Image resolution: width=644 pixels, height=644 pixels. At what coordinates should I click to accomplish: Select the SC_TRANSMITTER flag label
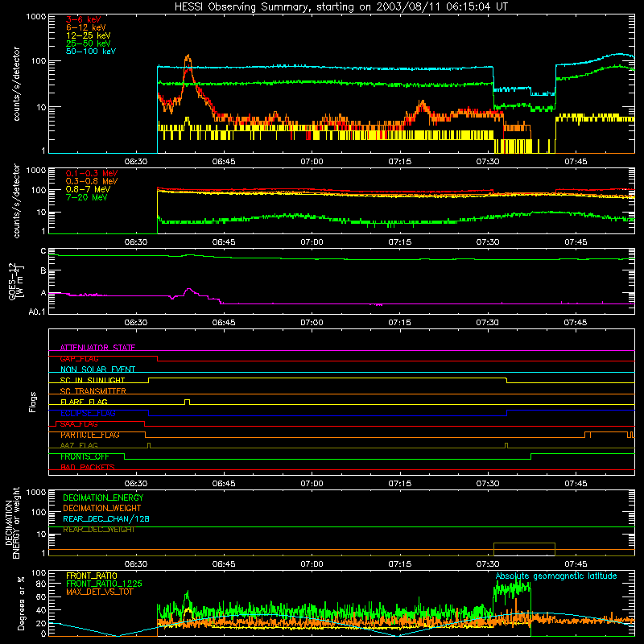click(x=93, y=391)
